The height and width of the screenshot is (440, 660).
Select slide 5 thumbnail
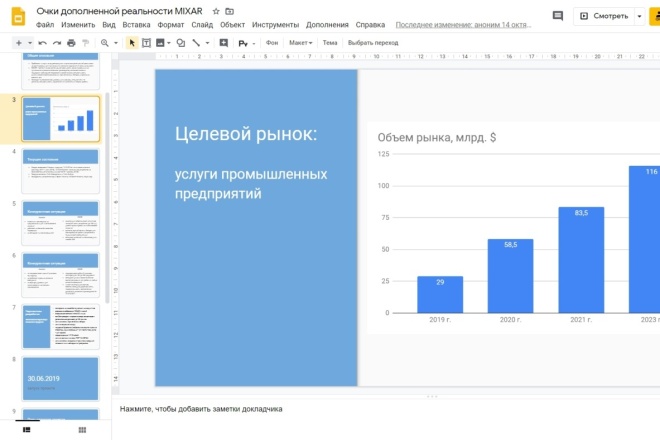click(x=61, y=223)
